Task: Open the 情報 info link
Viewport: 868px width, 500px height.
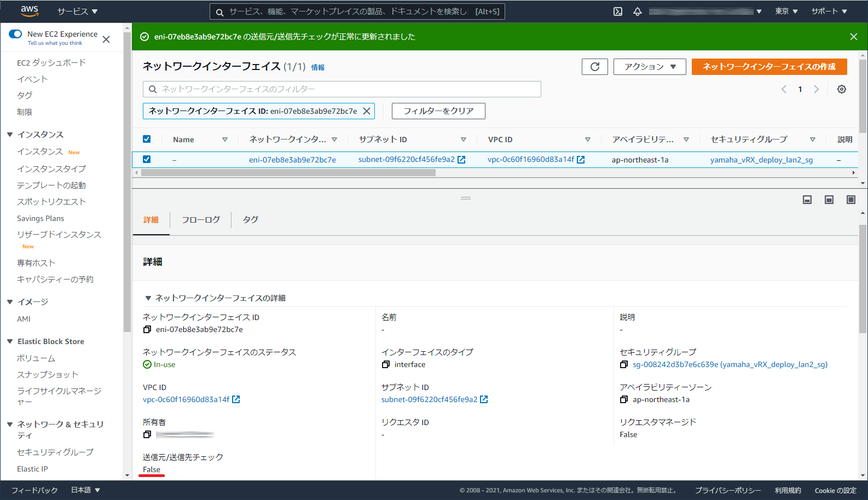Action: click(318, 68)
